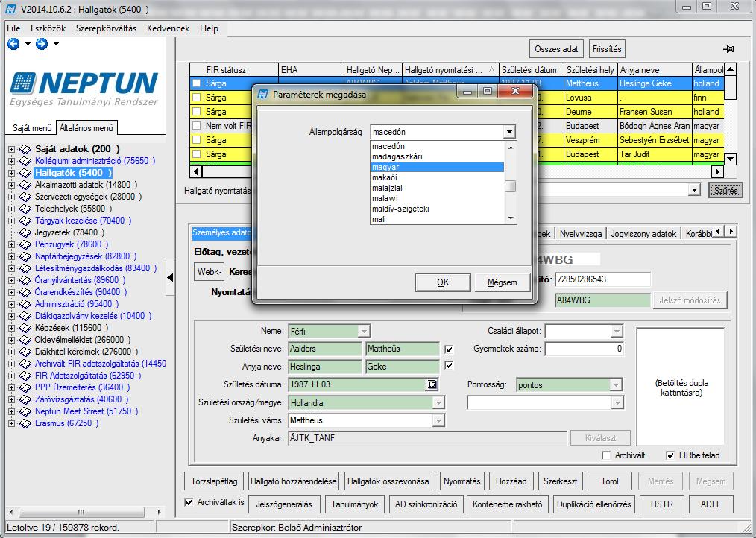The image size is (756, 538).
Task: Open the Születési város dropdown
Action: [438, 420]
